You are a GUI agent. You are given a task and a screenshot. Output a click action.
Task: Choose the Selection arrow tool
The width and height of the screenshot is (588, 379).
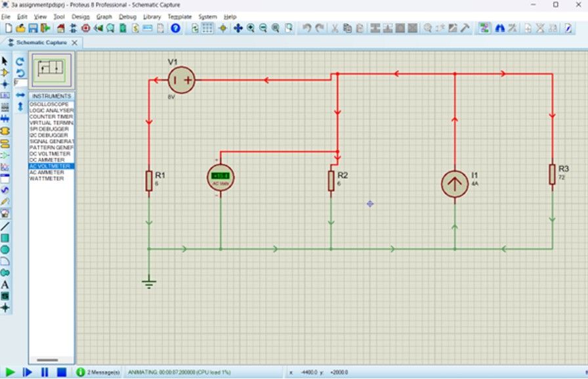tap(5, 60)
